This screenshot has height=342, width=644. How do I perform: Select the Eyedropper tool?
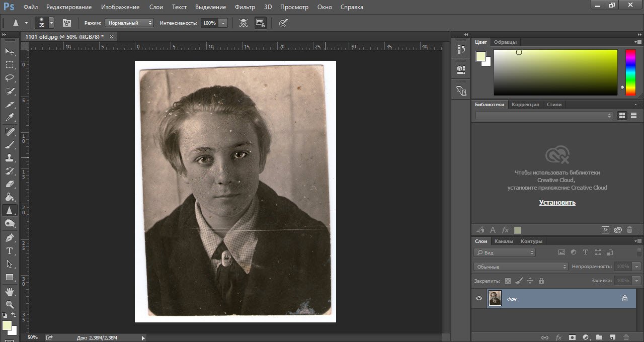10,118
